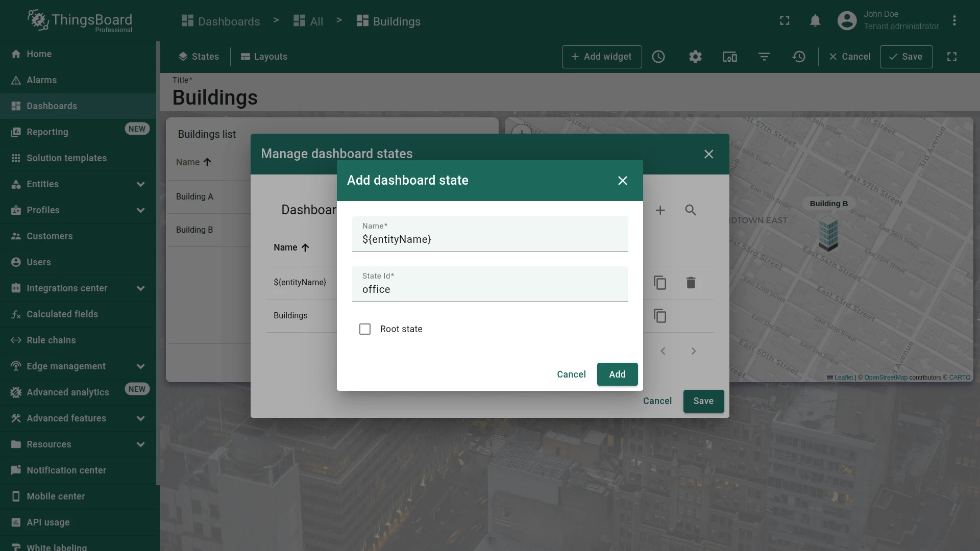Open the States tab in toolbar

point(199,57)
